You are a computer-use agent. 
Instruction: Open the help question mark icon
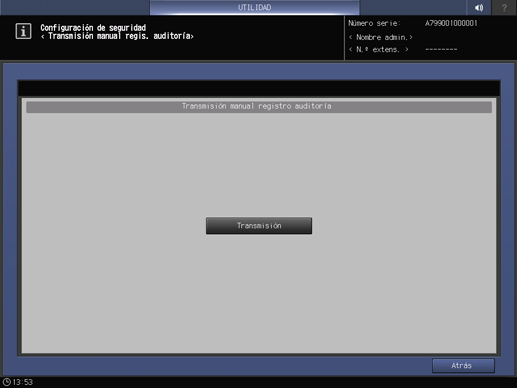[504, 7]
